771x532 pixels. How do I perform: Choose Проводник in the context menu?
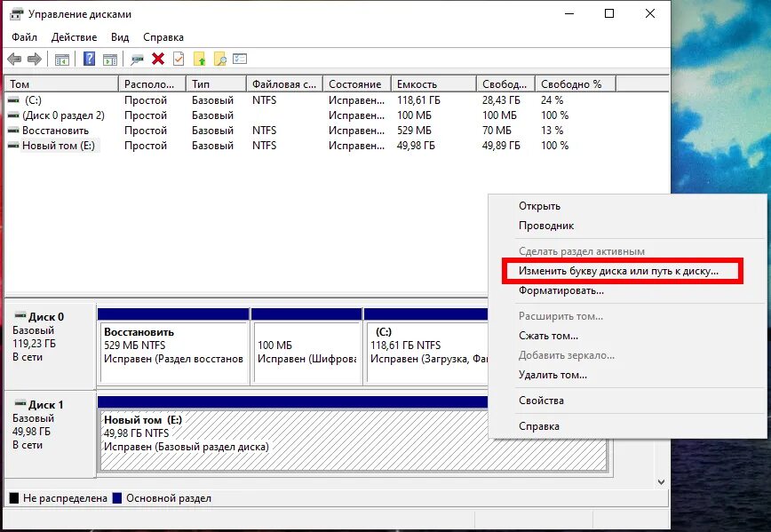627,226
